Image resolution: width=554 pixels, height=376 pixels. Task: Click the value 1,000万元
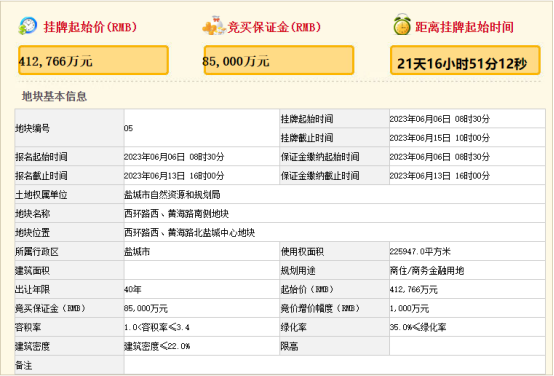click(x=409, y=309)
